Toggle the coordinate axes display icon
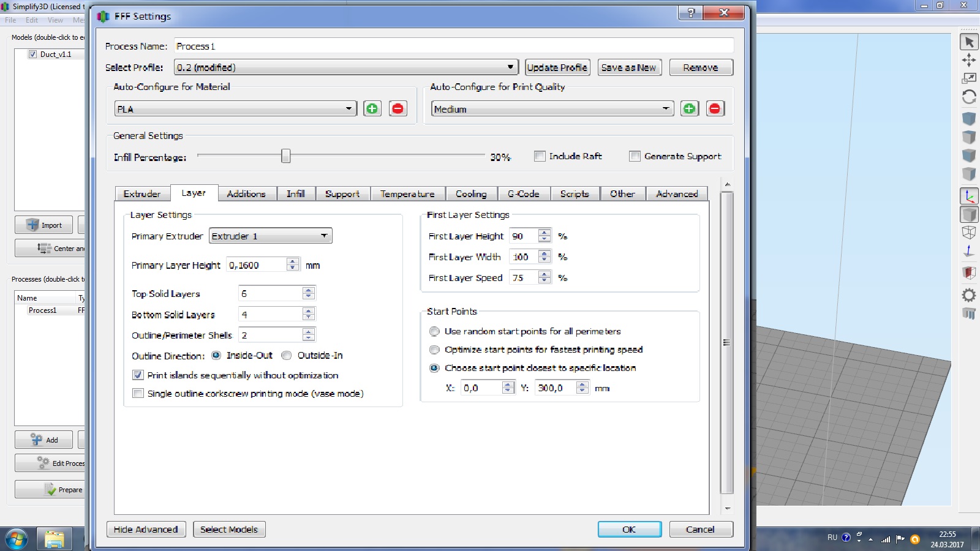Viewport: 980px width, 551px height. coord(969,196)
